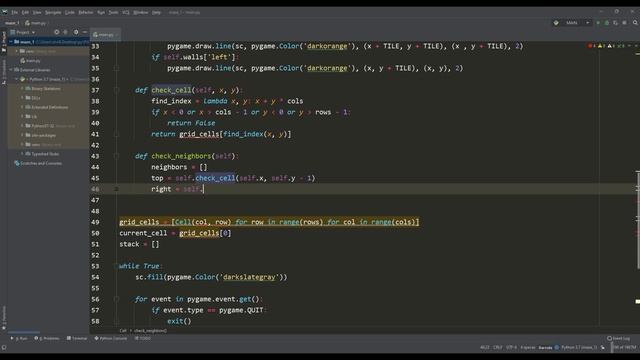Image resolution: width=640 pixels, height=360 pixels.
Task: Open the Edit menu
Action: click(25, 12)
